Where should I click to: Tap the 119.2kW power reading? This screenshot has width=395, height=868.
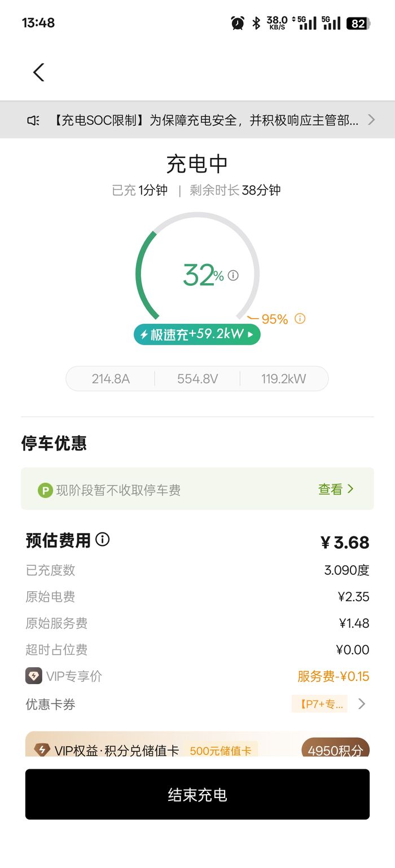point(283,379)
